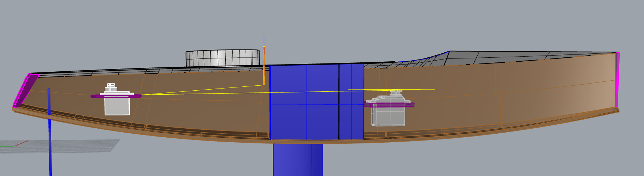Image resolution: width=644 pixels, height=176 pixels.
Task: Click the purple mounting tray on right servo
Action: click(389, 105)
